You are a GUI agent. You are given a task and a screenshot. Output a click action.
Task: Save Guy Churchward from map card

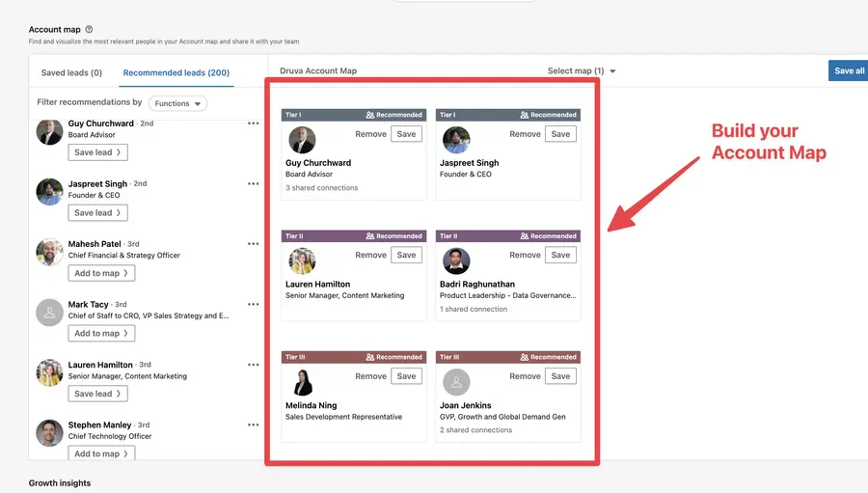click(x=406, y=134)
